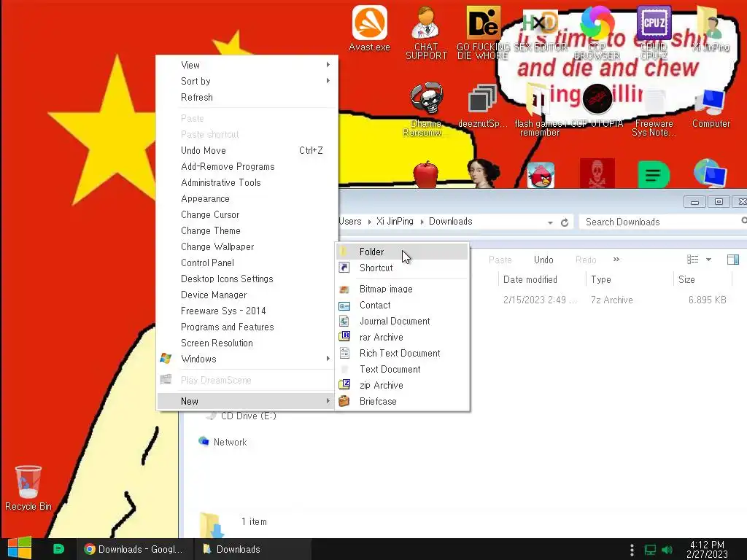The height and width of the screenshot is (560, 747).
Task: Expand the Sort by submenu
Action: click(247, 81)
